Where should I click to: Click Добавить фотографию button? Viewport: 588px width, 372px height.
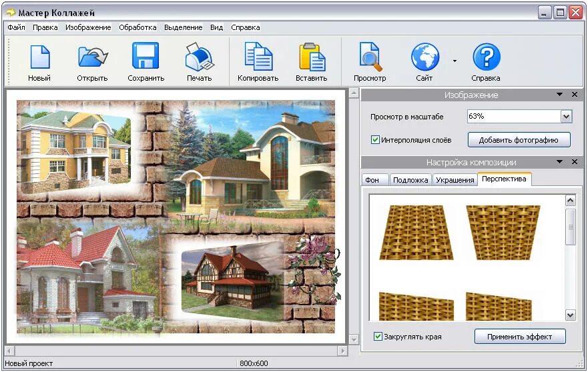519,140
